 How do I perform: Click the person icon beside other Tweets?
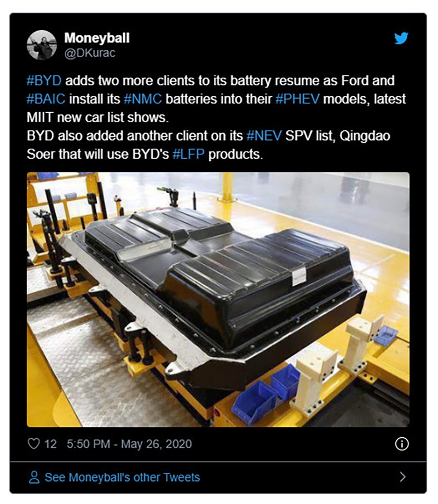[34, 477]
